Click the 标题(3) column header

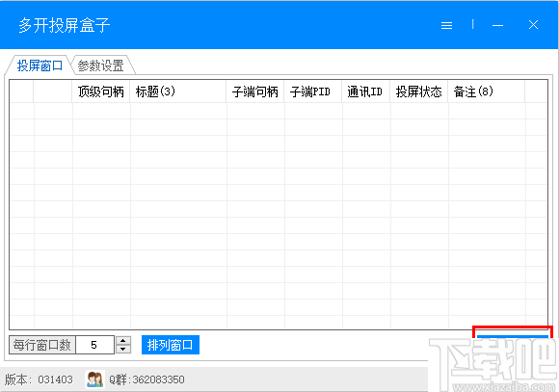pyautogui.click(x=178, y=91)
